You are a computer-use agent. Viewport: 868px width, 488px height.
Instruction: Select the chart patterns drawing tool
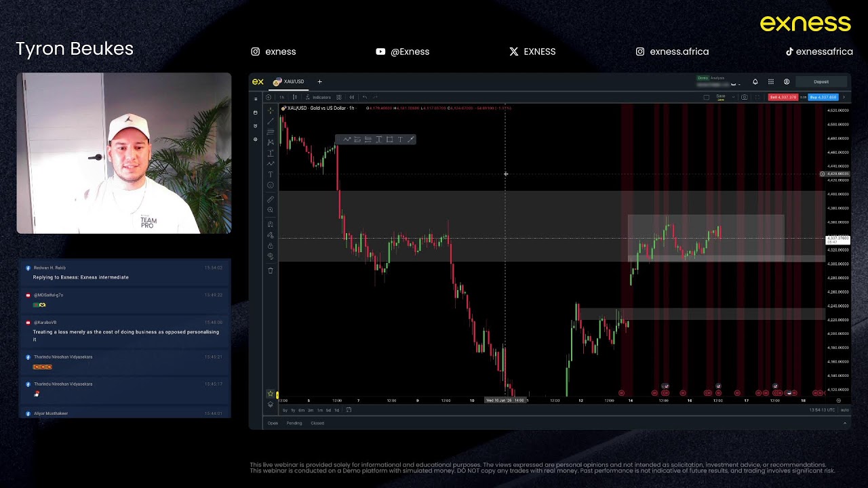tap(271, 142)
